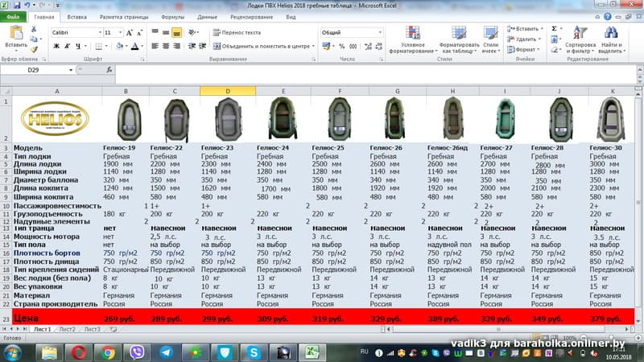Align text left
Viewport: 644px width, 362px height.
click(x=155, y=46)
